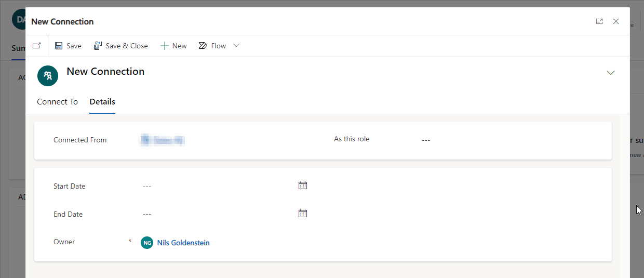
Task: Open the Nils Goldenstein owner link
Action: pos(183,243)
